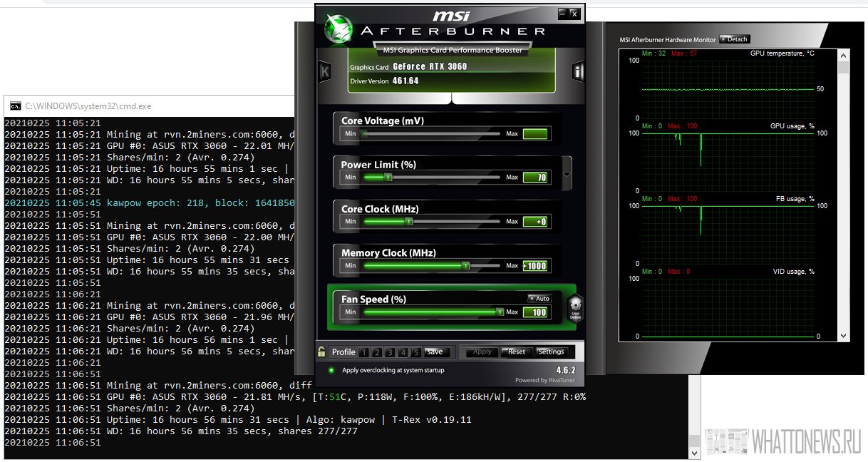Click the Memory Clock slider handle
The height and width of the screenshot is (462, 868).
(x=465, y=266)
